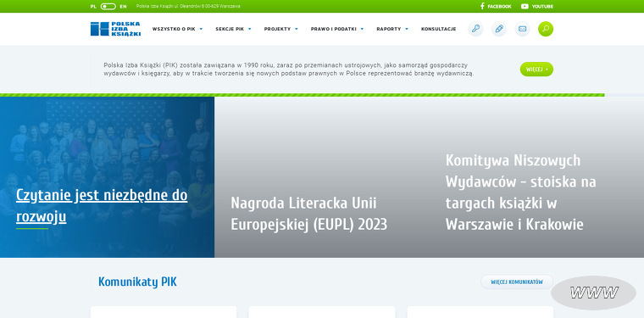This screenshot has height=318, width=644.
Task: Click the pencil registration icon
Action: (499, 29)
